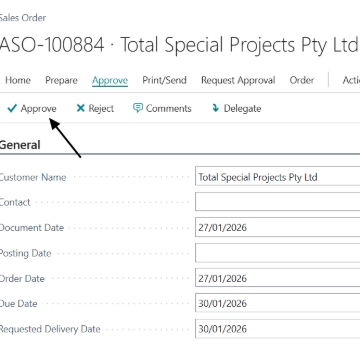Click the Document Date field
This screenshot has height=360, width=360.
(278, 227)
